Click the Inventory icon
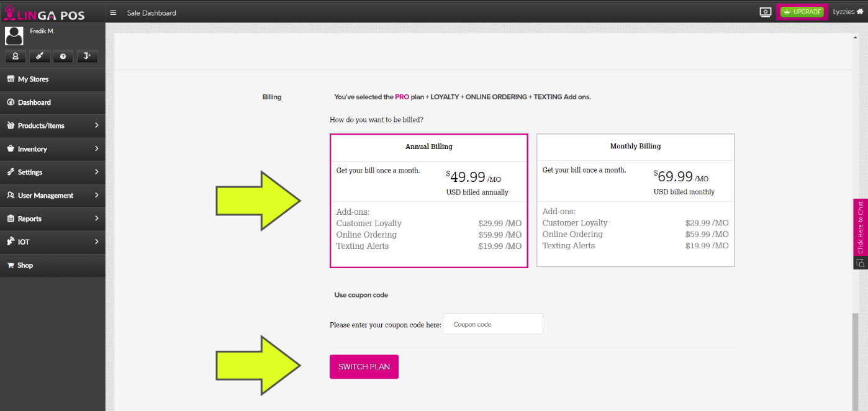Viewport: 868px width, 411px height. [11, 149]
